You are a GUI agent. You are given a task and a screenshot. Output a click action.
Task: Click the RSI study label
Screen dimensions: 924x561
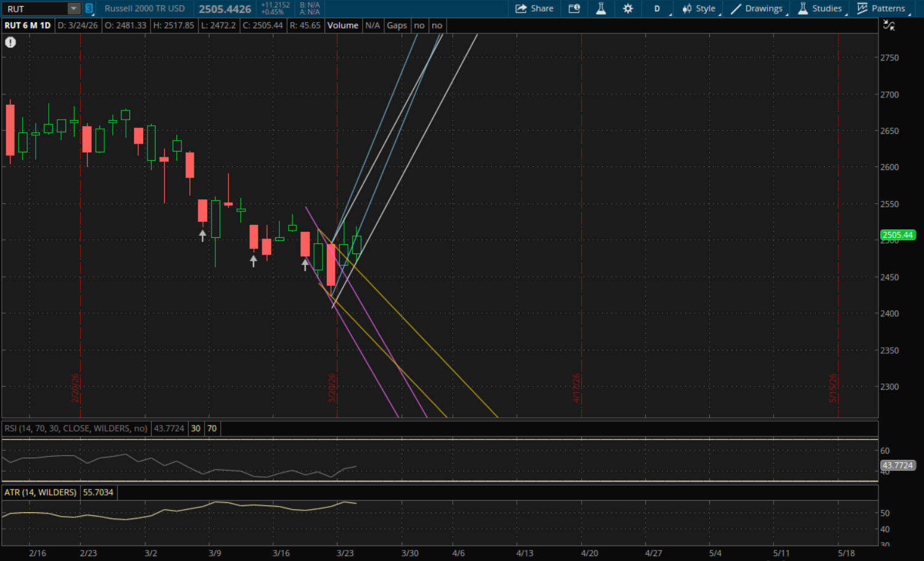(76, 428)
